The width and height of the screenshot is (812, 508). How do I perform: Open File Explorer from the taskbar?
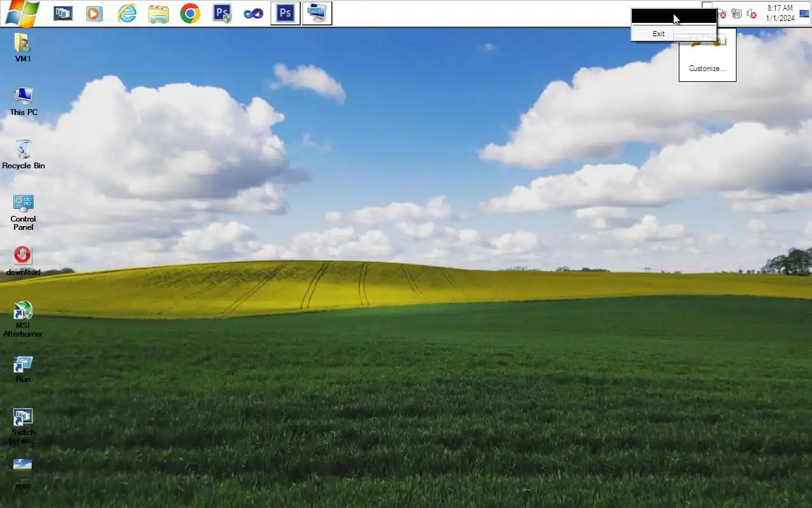(x=159, y=13)
